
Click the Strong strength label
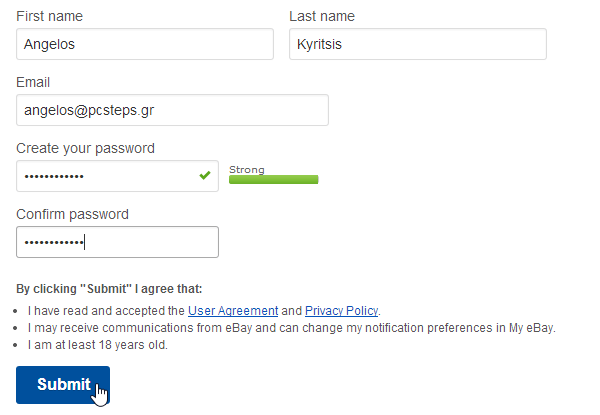(x=247, y=169)
